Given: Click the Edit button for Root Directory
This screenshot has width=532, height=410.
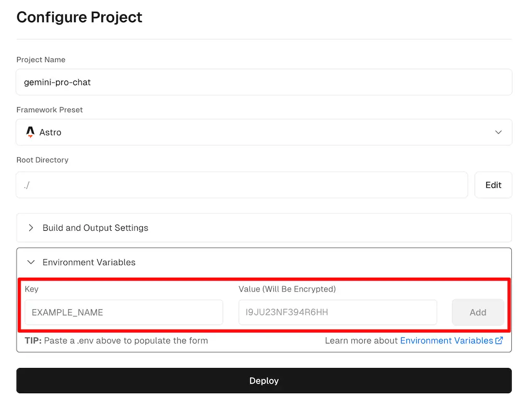Looking at the screenshot, I should coord(493,185).
